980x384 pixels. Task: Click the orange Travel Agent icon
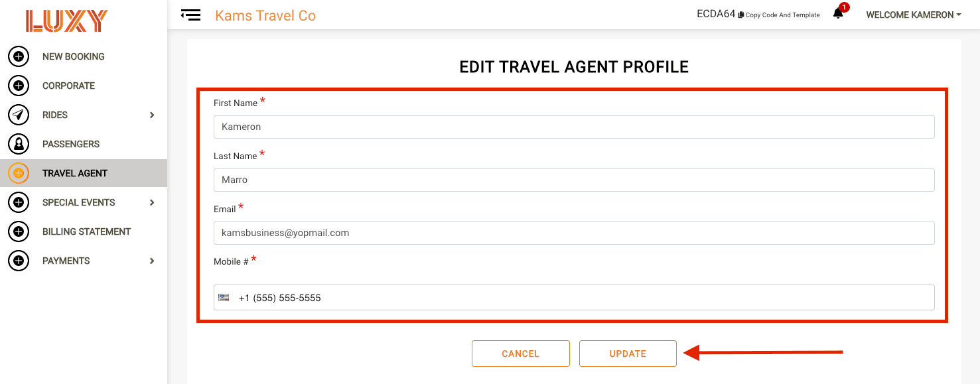(x=19, y=173)
